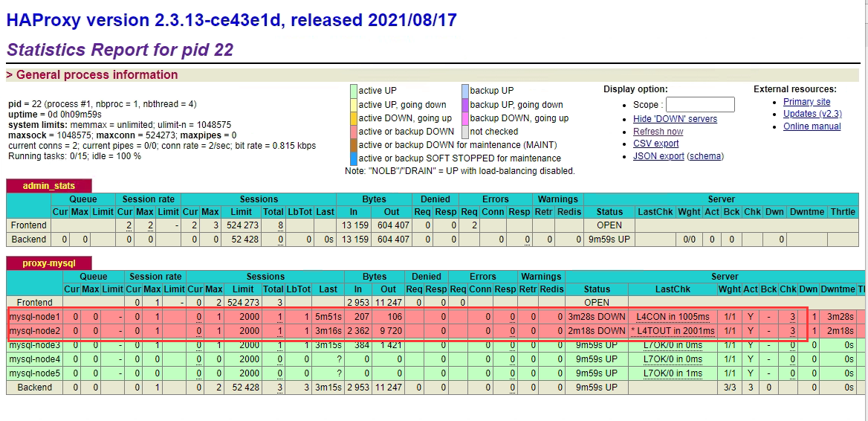Click proxy-mysql Backend weight 3/3
The image size is (868, 421).
730,388
